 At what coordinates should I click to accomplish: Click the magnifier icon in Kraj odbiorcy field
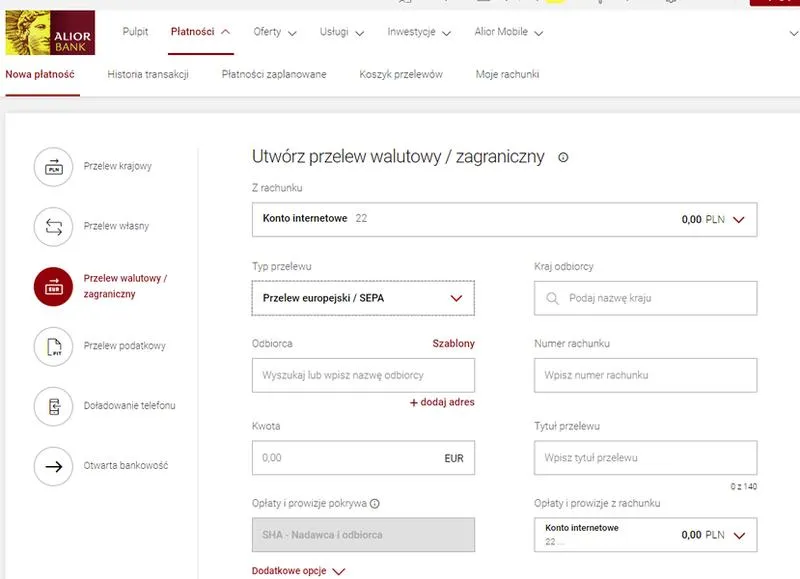tap(550, 298)
